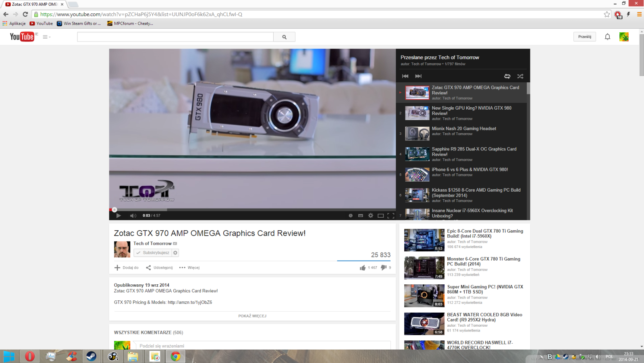The height and width of the screenshot is (363, 644).
Task: Click the playlist panel scrollbar
Action: click(x=528, y=89)
